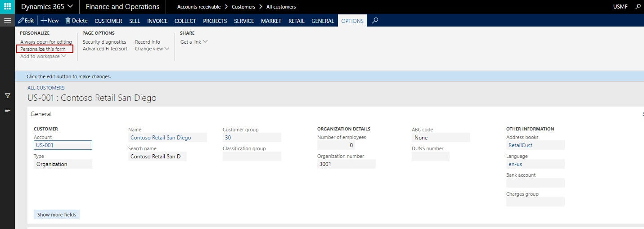Image resolution: width=644 pixels, height=229 pixels.
Task: Click the record title US-001 : Contoso Retail San Diego
Action: [x=92, y=98]
